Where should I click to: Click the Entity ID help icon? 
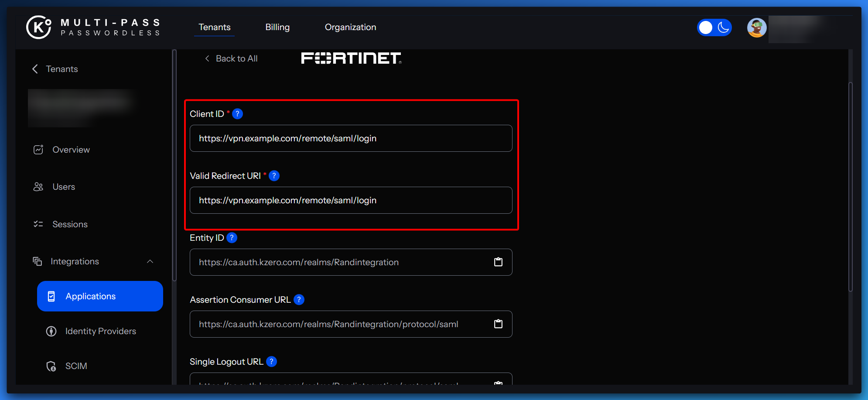(232, 238)
